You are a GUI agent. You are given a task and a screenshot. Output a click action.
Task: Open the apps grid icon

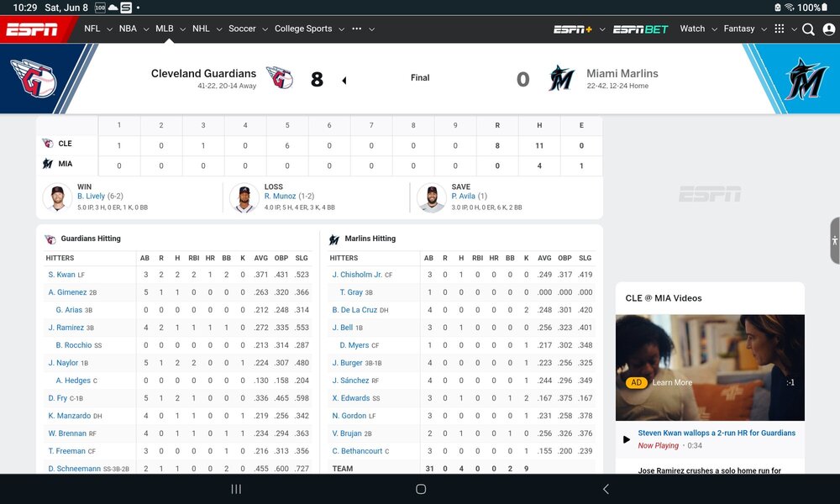tap(780, 29)
